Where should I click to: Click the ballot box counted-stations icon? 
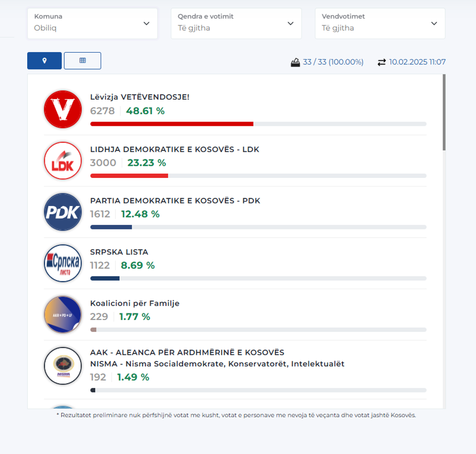tap(295, 62)
